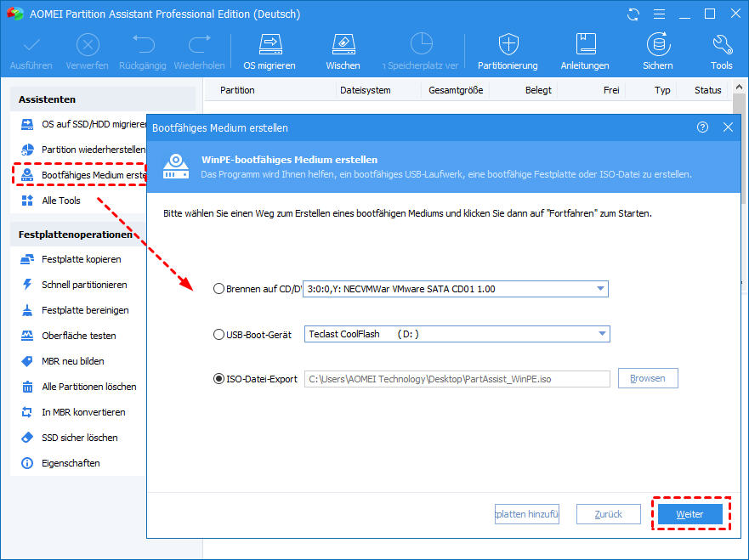Viewport: 749px width, 560px height.
Task: Click the Zurück button
Action: tap(608, 514)
